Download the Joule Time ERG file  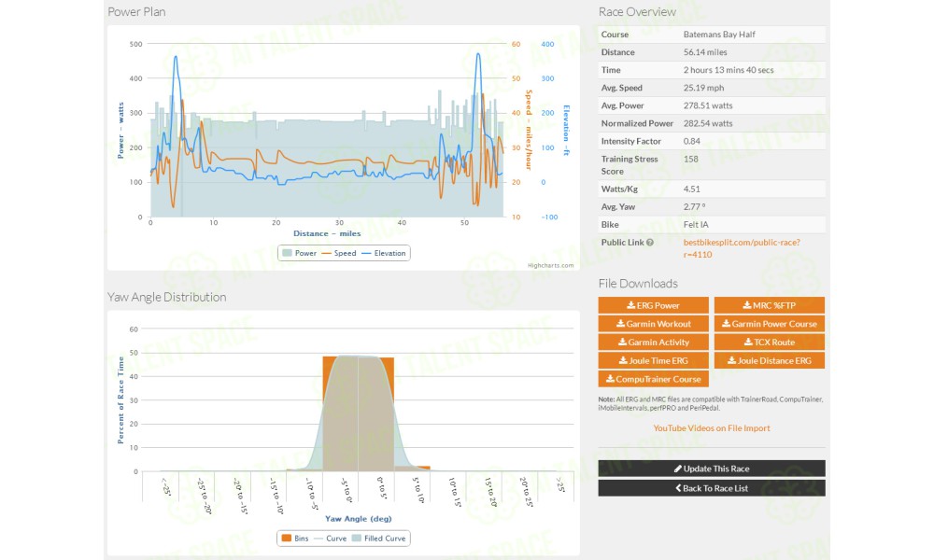[x=654, y=360]
